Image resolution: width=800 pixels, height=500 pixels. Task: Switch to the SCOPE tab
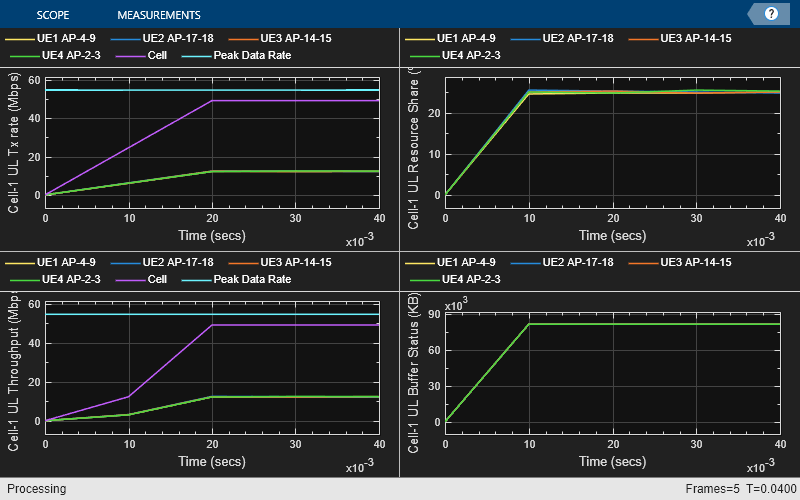coord(53,15)
